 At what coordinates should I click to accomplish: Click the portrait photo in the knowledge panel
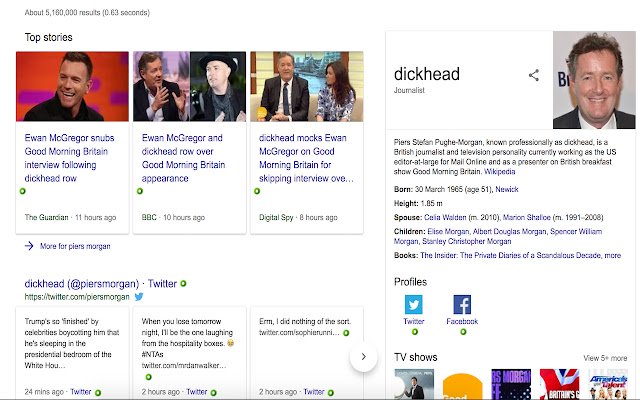click(594, 80)
